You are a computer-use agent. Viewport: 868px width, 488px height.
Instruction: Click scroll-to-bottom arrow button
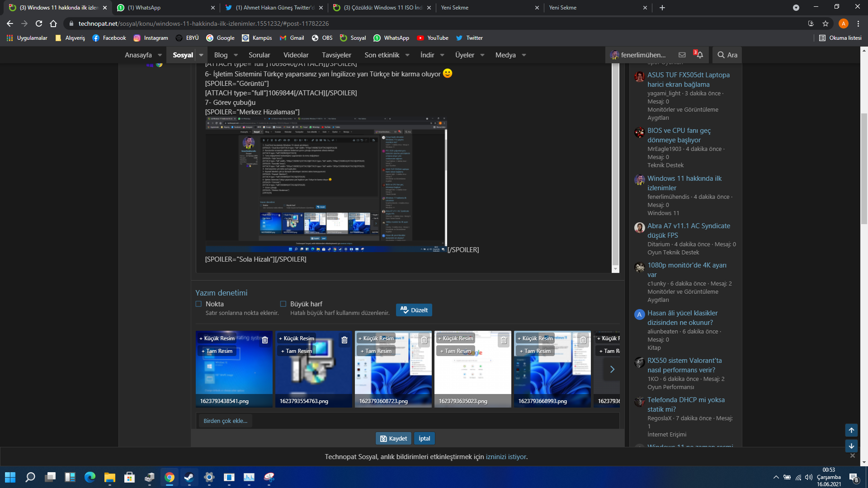pos(851,446)
